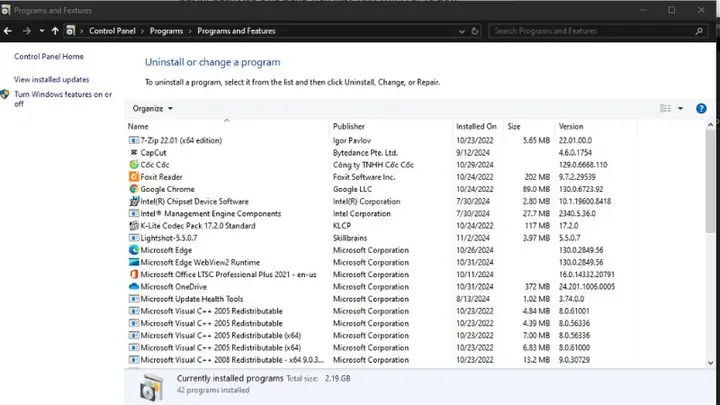
Task: Expand the view options dropdown arrow
Action: [681, 108]
